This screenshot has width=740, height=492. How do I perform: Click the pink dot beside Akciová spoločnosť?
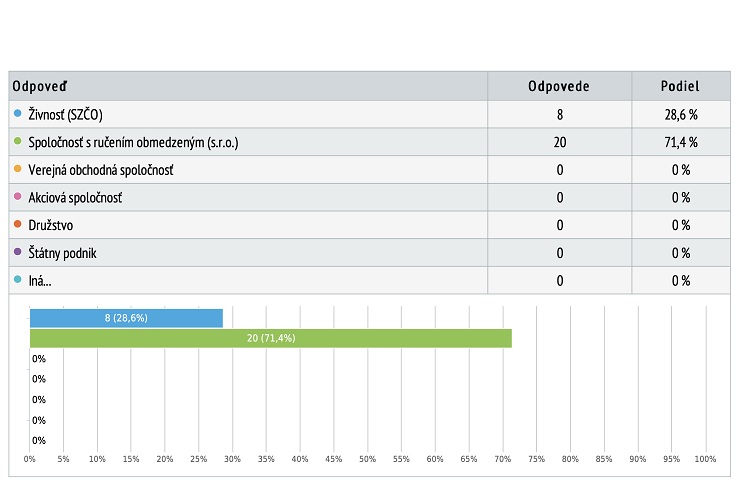[x=17, y=196]
